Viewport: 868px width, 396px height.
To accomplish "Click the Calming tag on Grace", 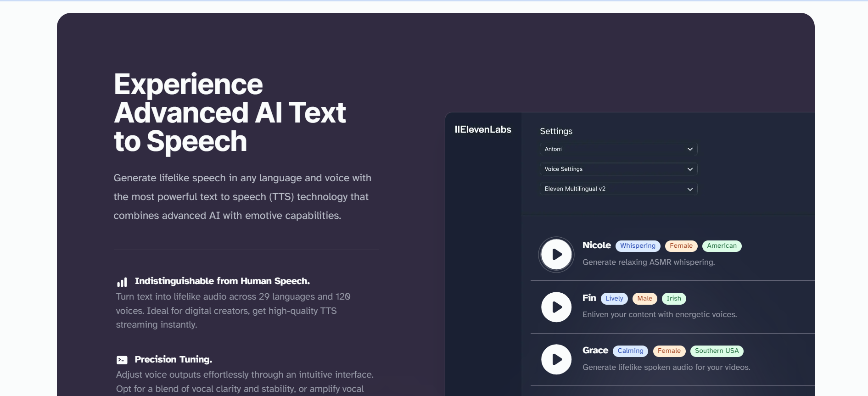I will (630, 351).
